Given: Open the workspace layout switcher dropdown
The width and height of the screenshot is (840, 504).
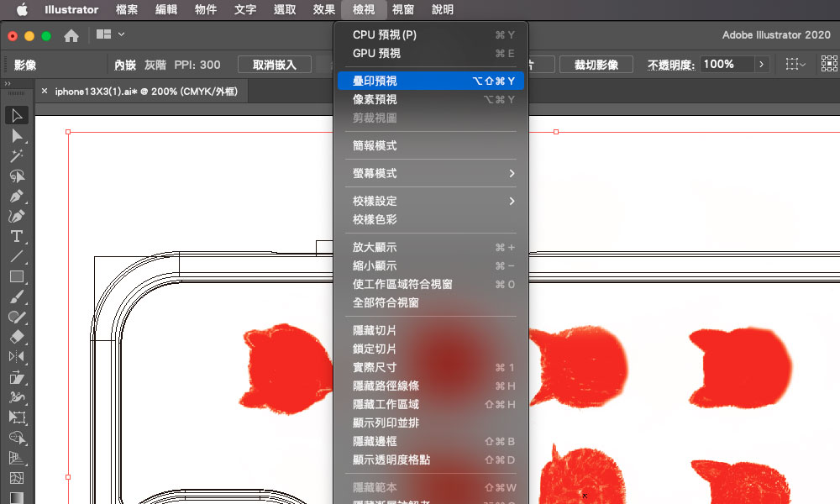Looking at the screenshot, I should [x=111, y=35].
